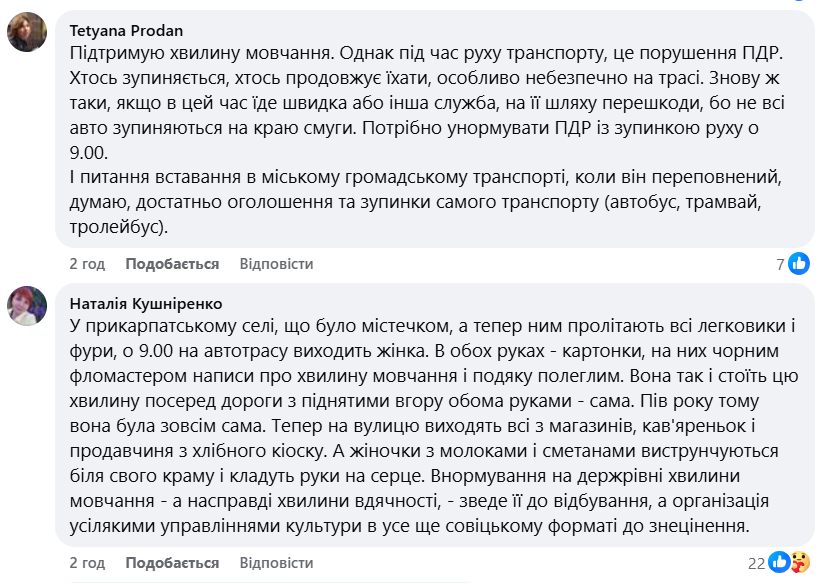Show who reacted via the count 22
Image resolution: width=832 pixels, height=583 pixels.
click(x=757, y=562)
